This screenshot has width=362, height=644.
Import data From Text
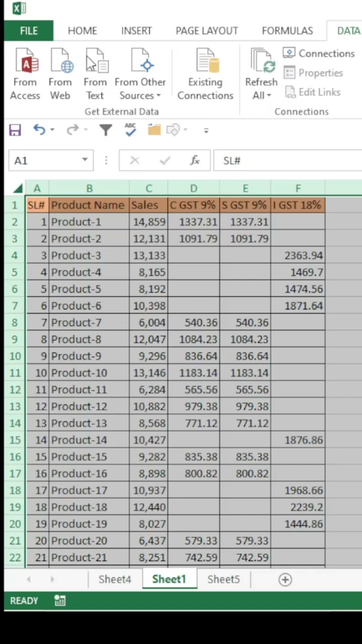[95, 74]
